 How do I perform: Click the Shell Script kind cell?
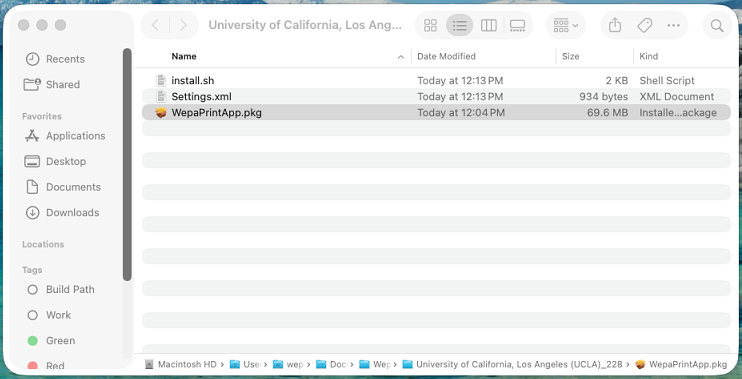point(667,80)
